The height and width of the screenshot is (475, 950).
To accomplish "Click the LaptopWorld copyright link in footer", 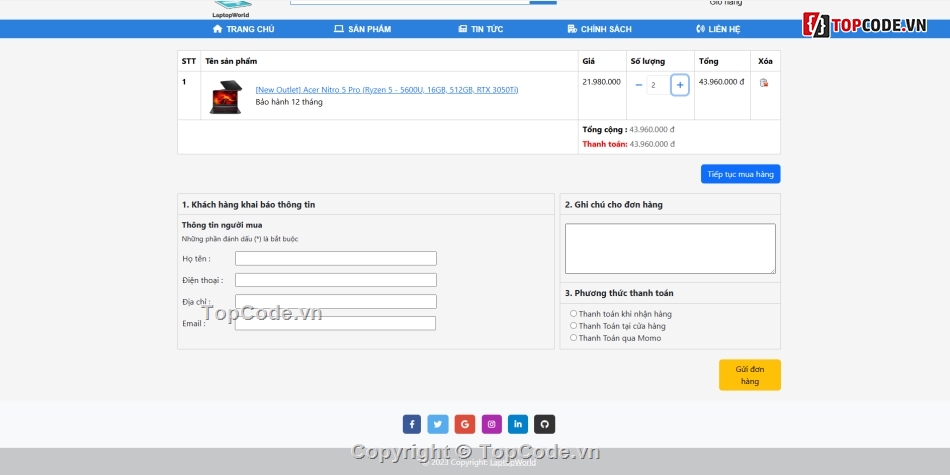I will point(513,462).
